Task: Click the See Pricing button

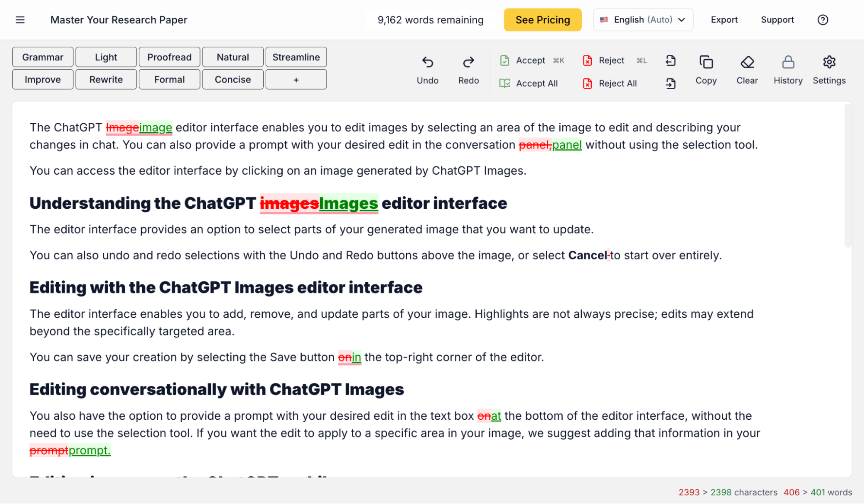Action: pyautogui.click(x=542, y=20)
